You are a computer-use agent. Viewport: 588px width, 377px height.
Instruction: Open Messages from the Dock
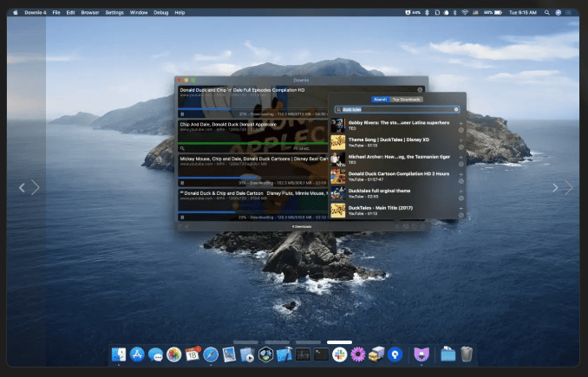point(155,354)
